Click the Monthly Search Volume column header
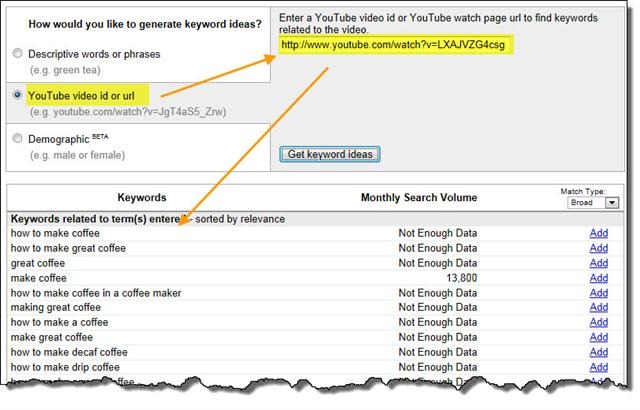The image size is (640, 410). (419, 198)
